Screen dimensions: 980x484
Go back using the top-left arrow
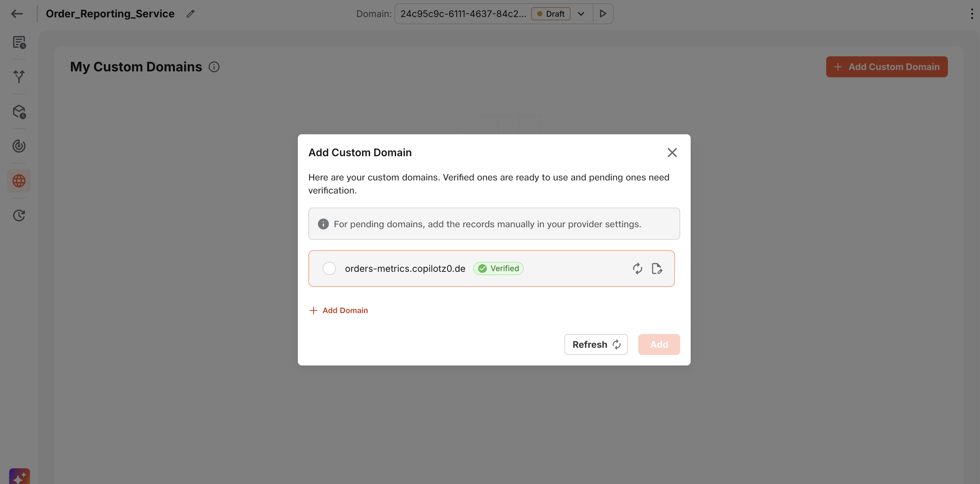(x=16, y=13)
